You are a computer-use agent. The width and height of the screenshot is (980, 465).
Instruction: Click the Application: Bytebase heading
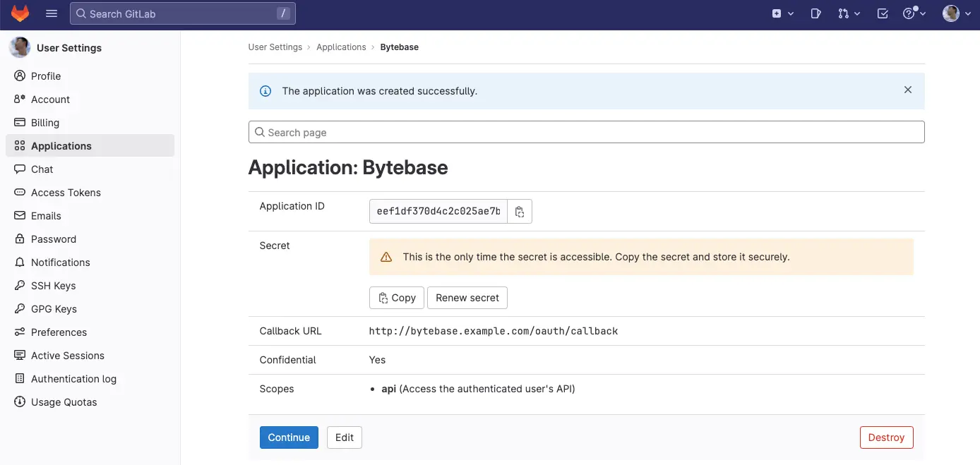(x=348, y=167)
